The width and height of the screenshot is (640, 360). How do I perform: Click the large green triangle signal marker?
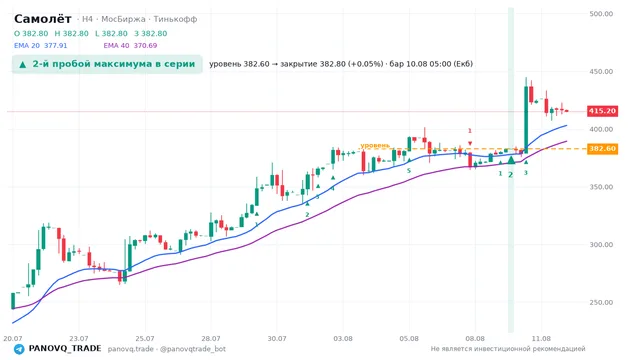[x=511, y=160]
